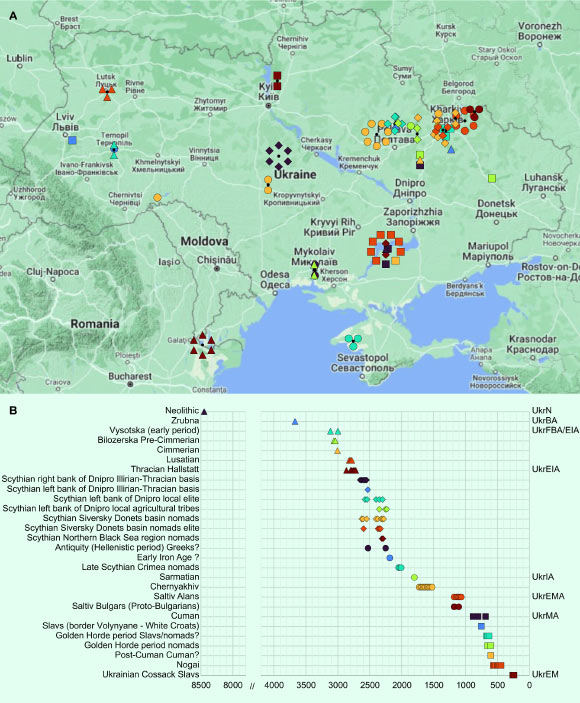The height and width of the screenshot is (703, 580).
Task: Select the dark red triangle cluster near Galați
Action: tap(202, 345)
